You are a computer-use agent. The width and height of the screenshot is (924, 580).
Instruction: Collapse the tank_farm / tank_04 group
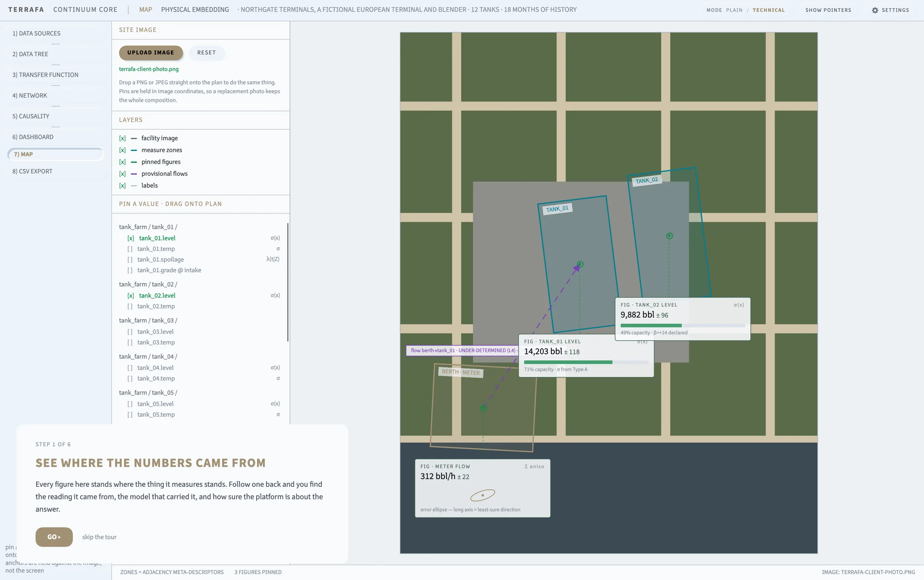tap(148, 356)
